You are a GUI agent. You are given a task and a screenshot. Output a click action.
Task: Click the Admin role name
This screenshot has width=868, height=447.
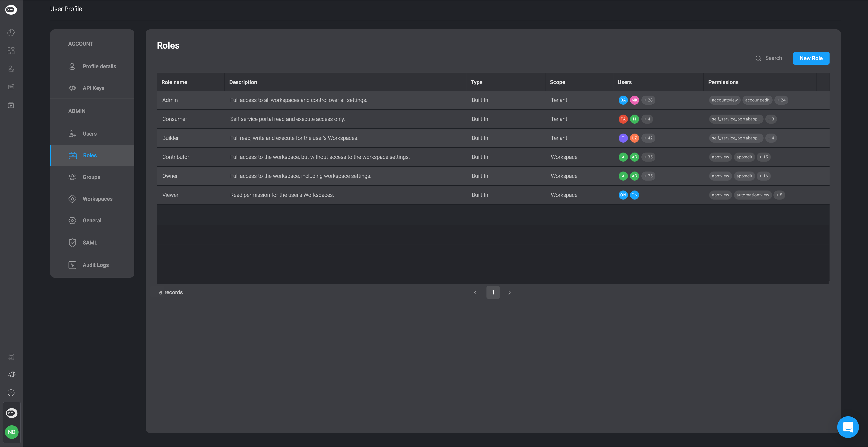pyautogui.click(x=170, y=100)
